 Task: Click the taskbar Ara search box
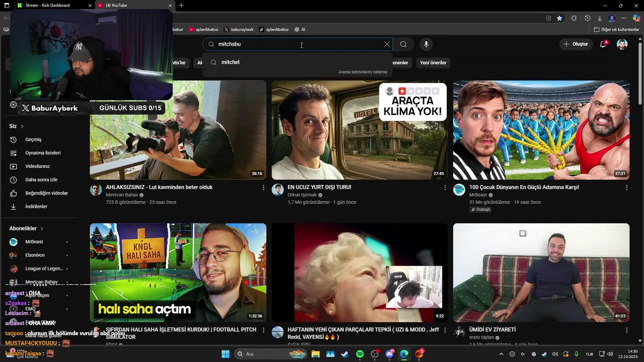pyautogui.click(x=271, y=354)
